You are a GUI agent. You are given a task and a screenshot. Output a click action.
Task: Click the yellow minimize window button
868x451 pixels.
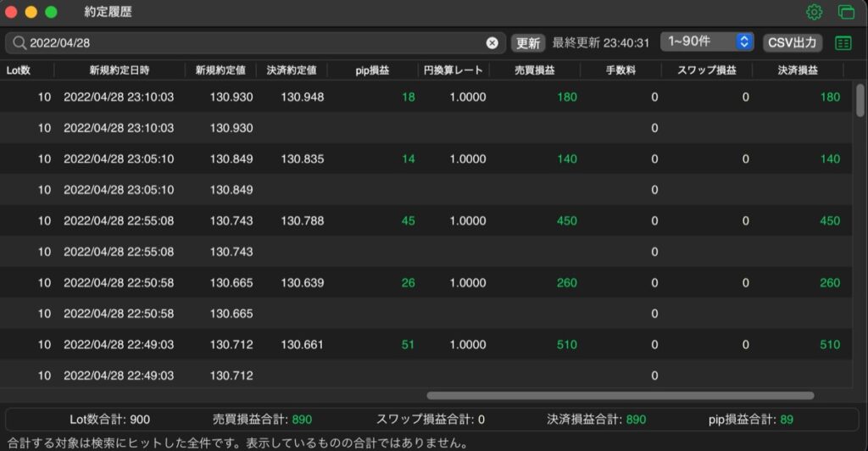tap(31, 12)
